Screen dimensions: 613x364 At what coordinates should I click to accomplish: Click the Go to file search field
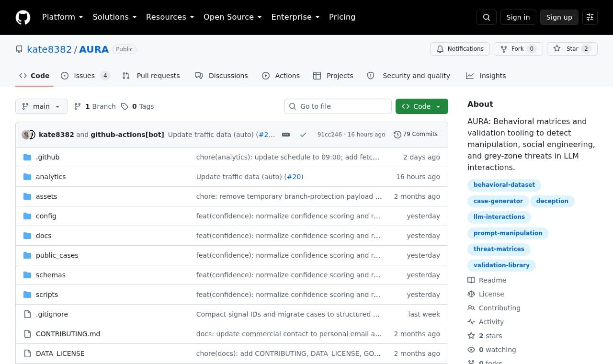(x=338, y=106)
